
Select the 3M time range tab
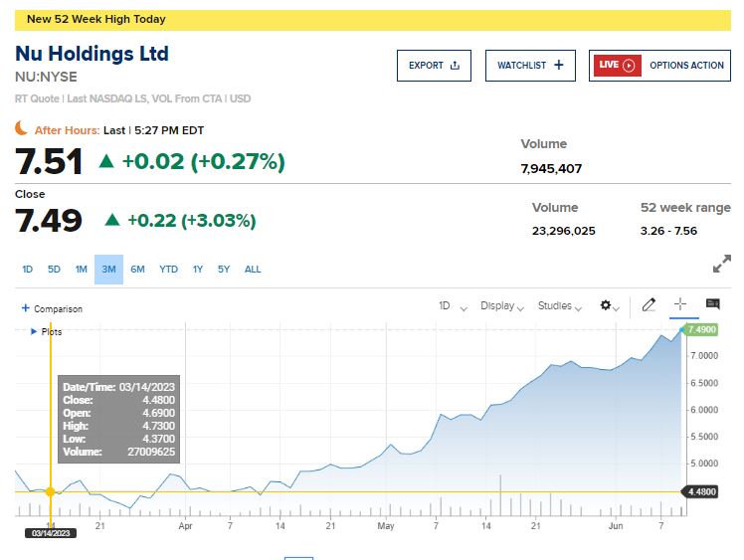coord(108,270)
